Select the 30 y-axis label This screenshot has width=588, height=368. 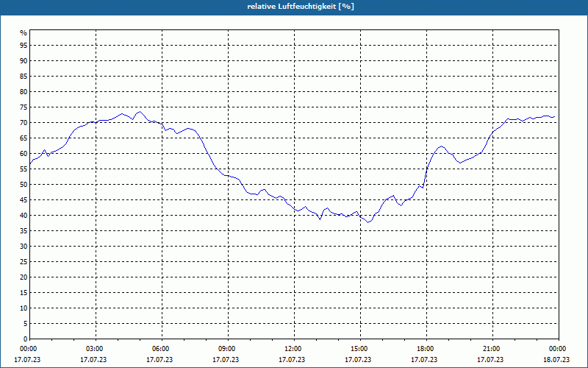tap(24, 246)
